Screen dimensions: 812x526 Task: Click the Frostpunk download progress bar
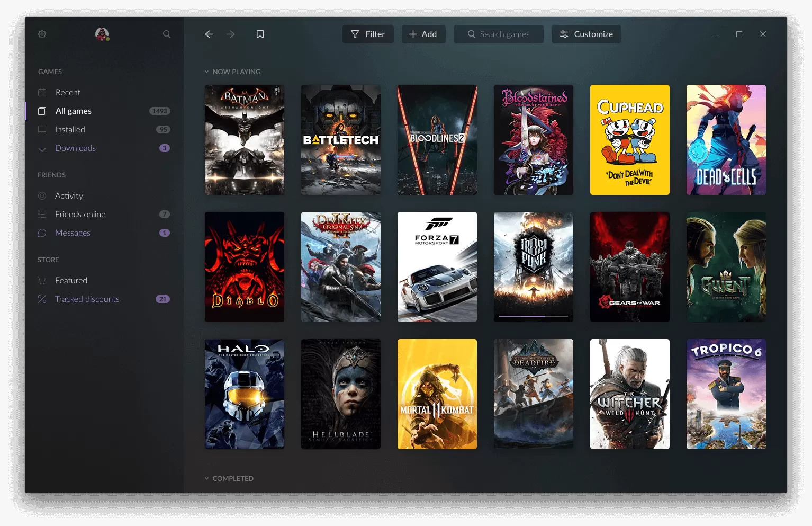533,316
